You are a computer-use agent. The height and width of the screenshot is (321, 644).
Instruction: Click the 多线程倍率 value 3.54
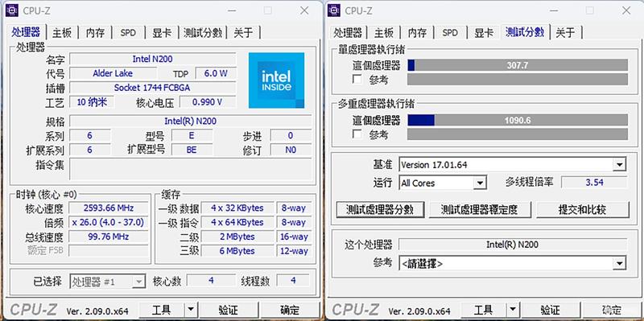pyautogui.click(x=594, y=183)
